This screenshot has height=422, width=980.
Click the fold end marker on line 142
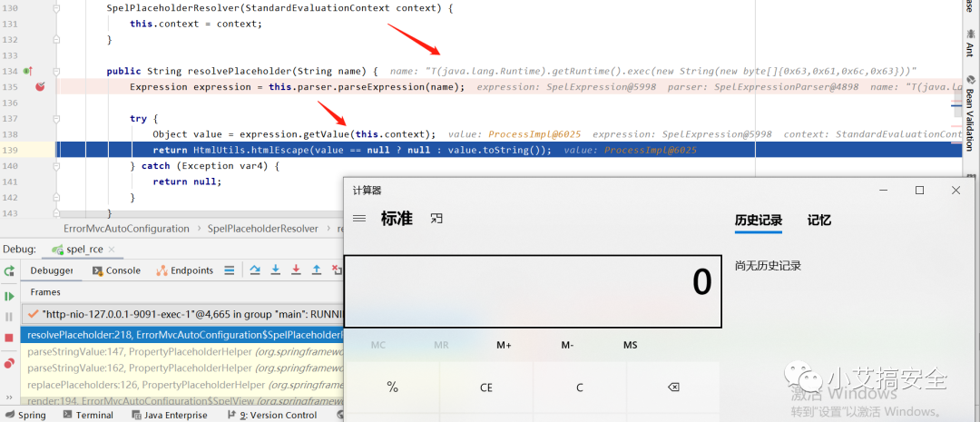(x=56, y=198)
